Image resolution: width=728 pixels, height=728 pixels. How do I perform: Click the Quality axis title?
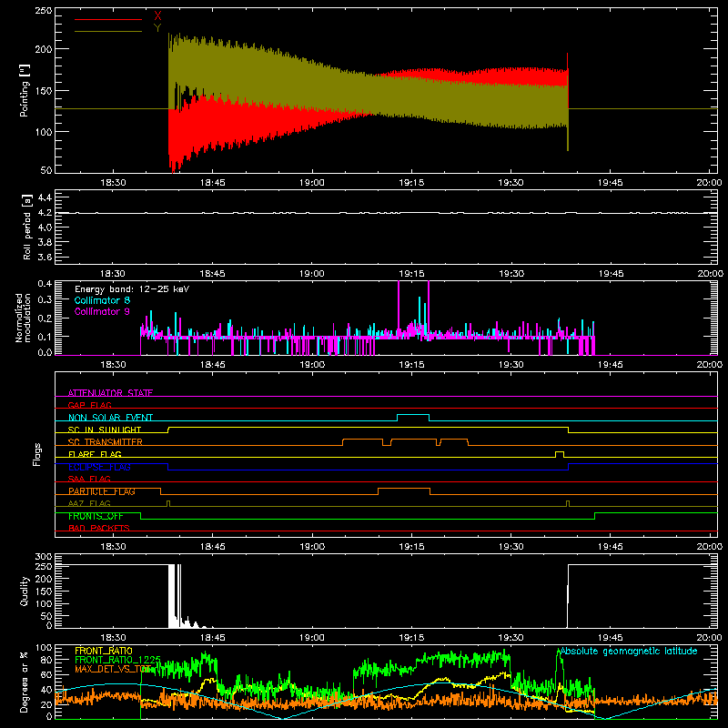point(25,591)
